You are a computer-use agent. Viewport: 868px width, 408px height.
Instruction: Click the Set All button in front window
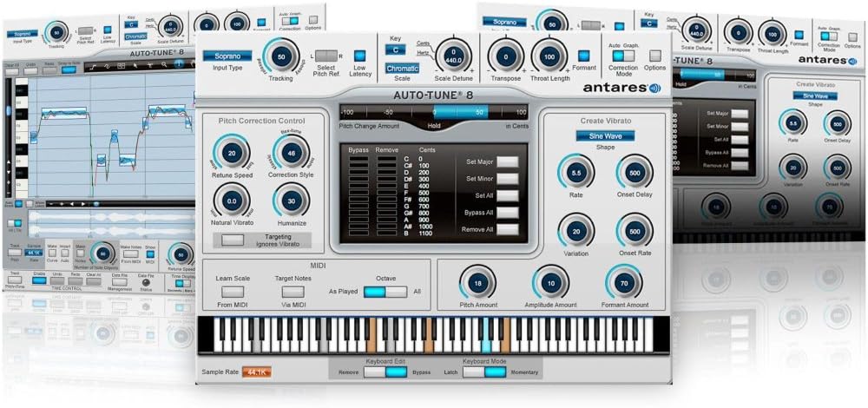coord(508,195)
